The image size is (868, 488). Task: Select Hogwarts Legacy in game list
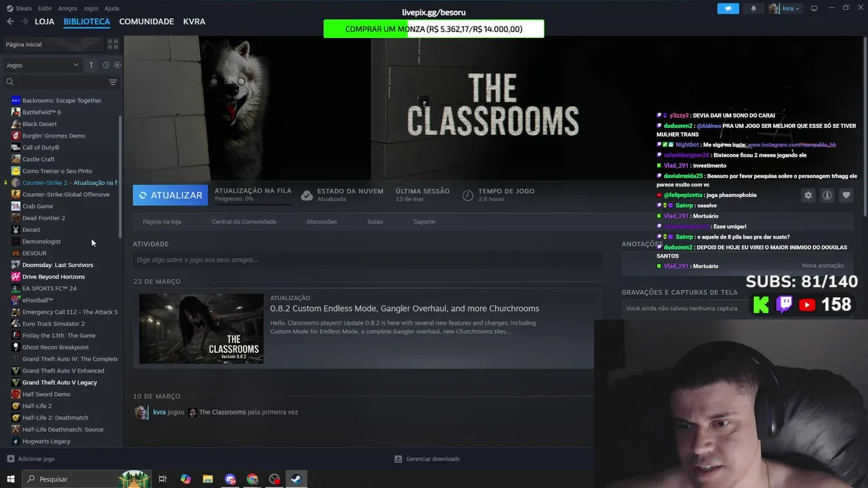pos(46,441)
